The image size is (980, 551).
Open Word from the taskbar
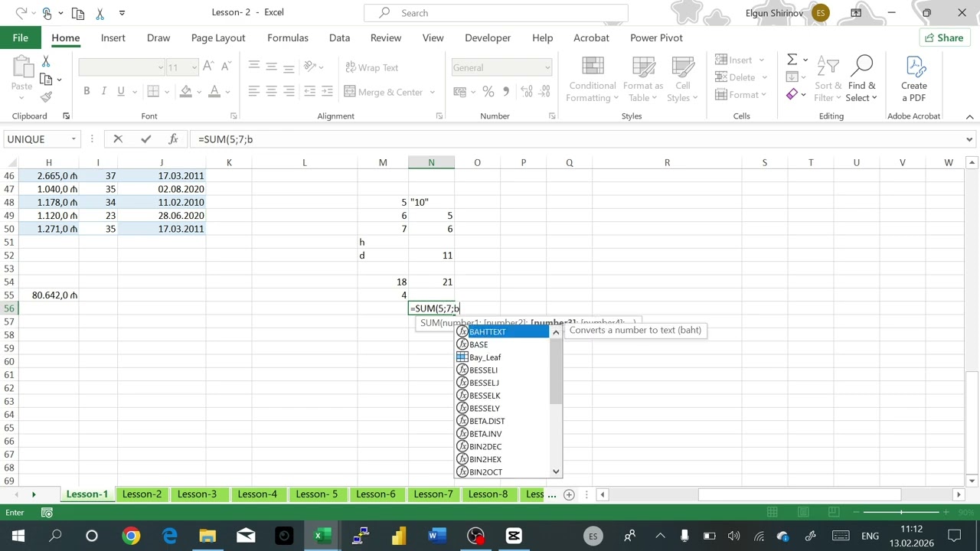(x=437, y=536)
